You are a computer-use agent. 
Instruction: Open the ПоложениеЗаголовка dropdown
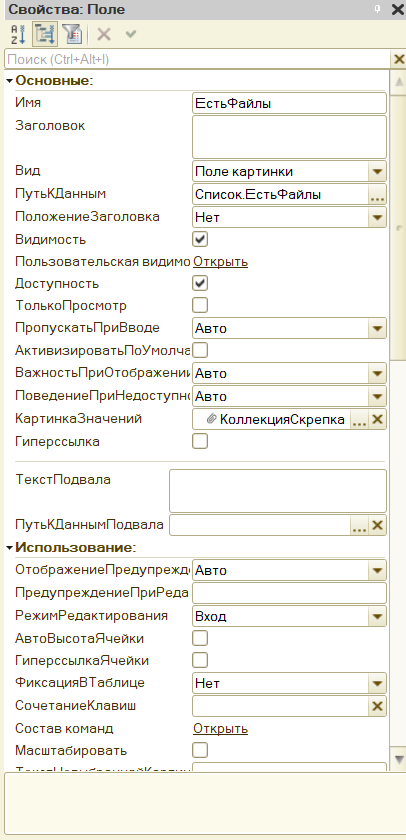pyautogui.click(x=377, y=218)
